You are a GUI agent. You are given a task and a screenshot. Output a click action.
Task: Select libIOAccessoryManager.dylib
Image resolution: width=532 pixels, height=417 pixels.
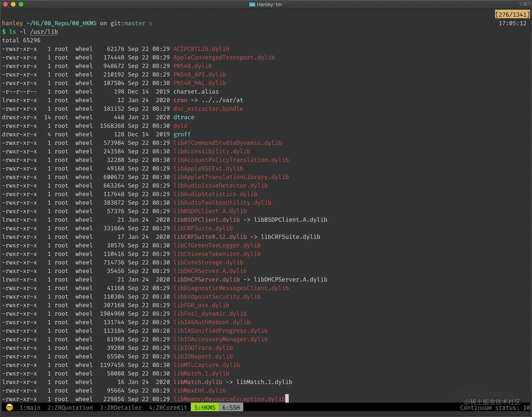click(x=220, y=339)
